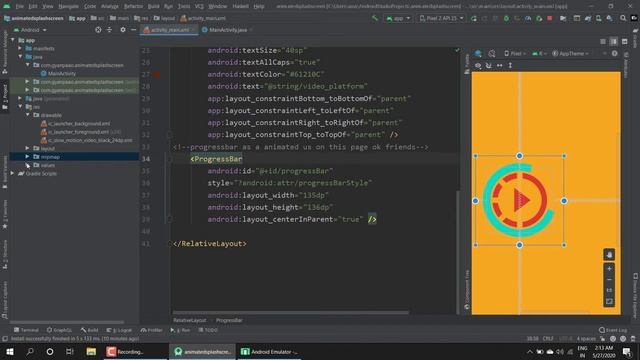Open the File menu
Viewport: 640px width, 360px height.
[x=20, y=6]
